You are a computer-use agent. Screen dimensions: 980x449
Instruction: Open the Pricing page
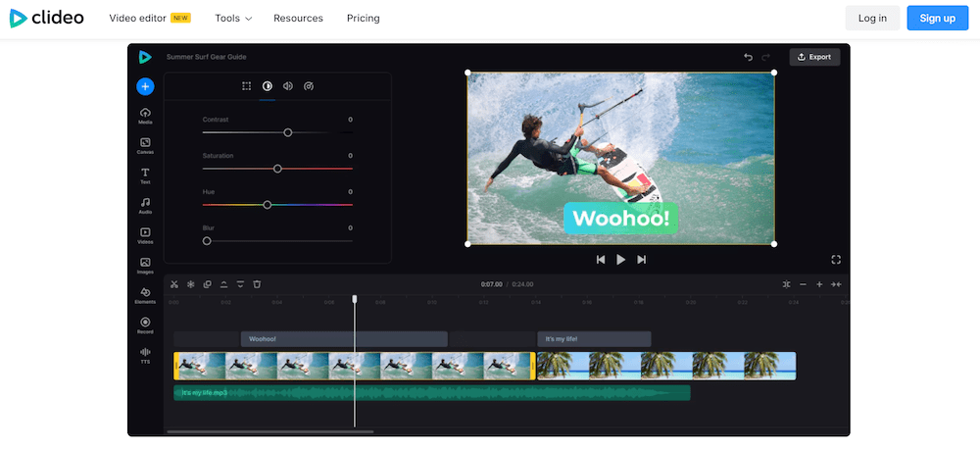(x=363, y=18)
